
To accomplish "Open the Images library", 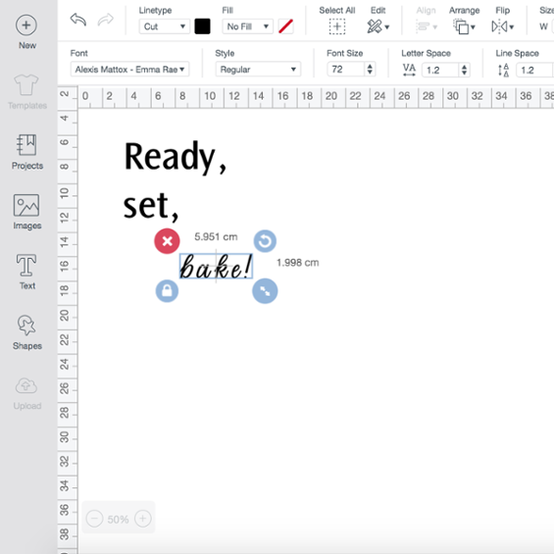I will [27, 212].
